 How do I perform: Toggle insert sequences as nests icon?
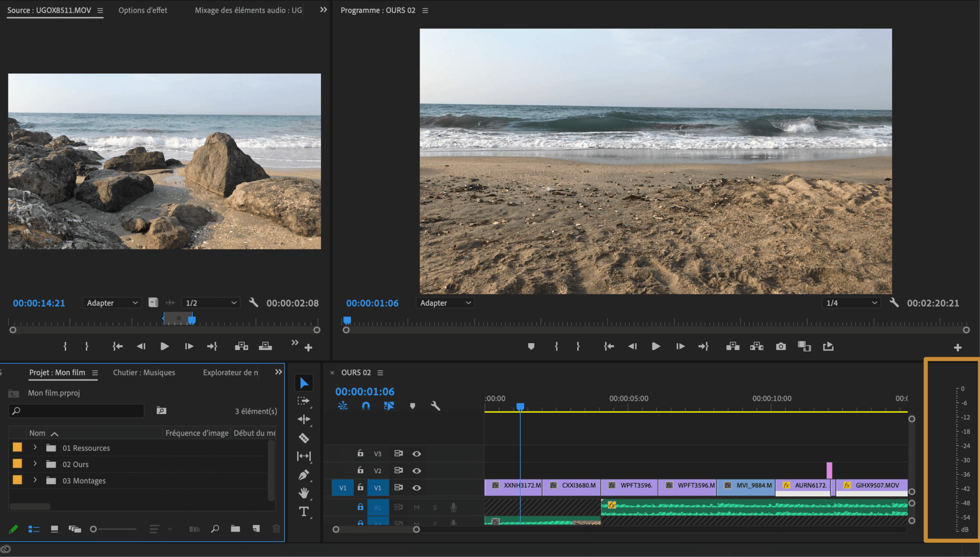tap(342, 406)
